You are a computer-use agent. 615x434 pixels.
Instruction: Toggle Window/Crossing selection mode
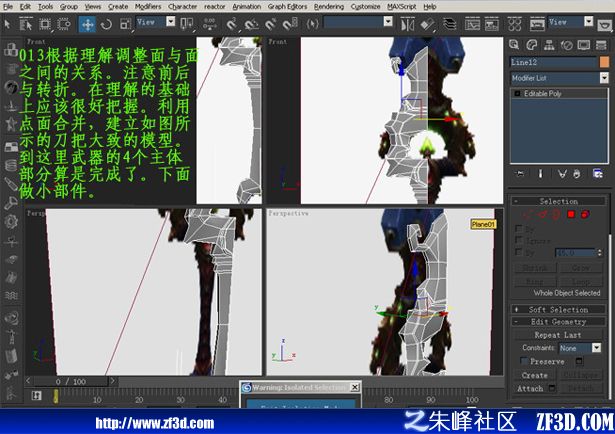click(x=64, y=24)
